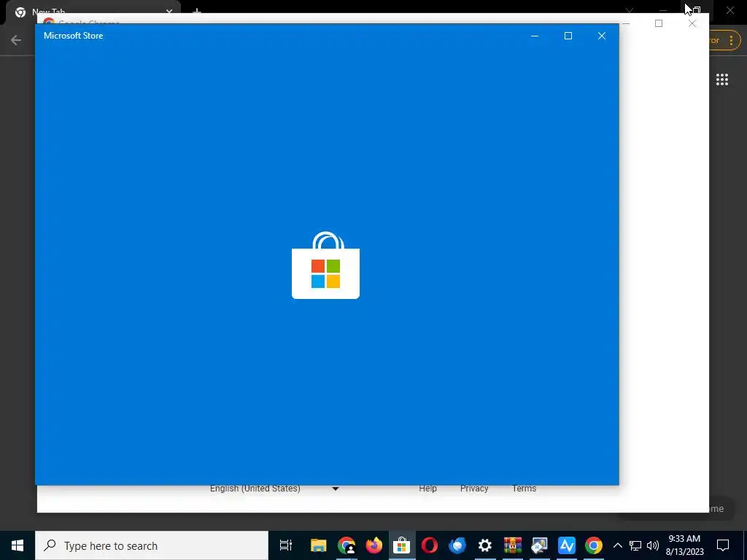Screen dimensions: 747x560
Task: Close the background Chrome browser window
Action: [x=729, y=10]
